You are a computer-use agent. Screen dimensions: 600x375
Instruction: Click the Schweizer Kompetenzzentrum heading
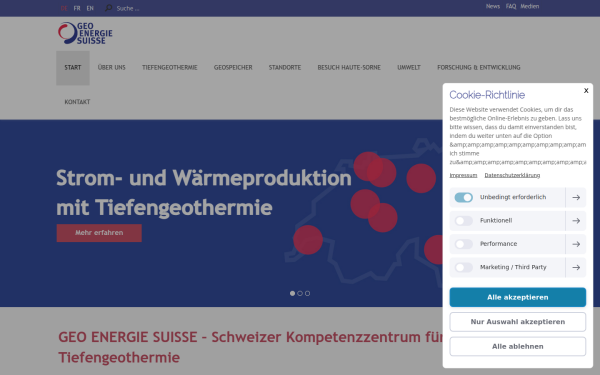coord(251,347)
